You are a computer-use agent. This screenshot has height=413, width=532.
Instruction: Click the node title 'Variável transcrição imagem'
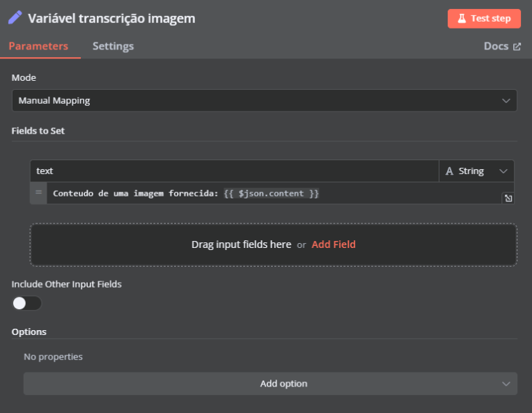pyautogui.click(x=111, y=18)
